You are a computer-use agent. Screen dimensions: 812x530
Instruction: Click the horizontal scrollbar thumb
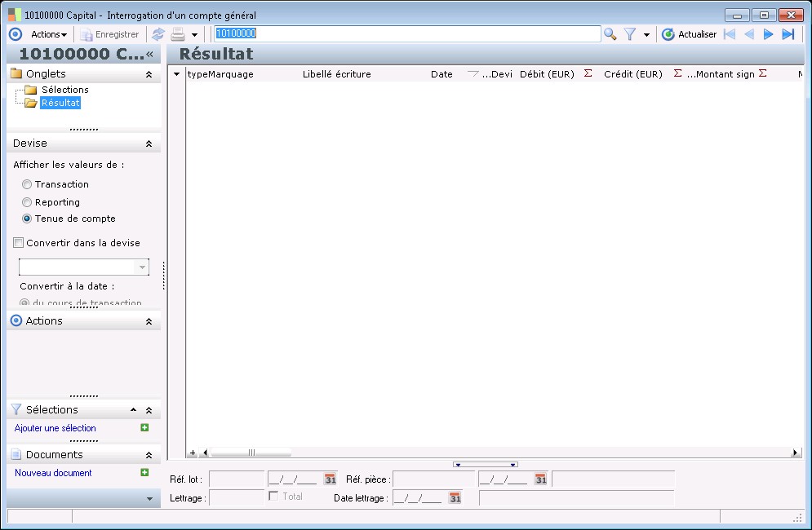pyautogui.click(x=251, y=453)
